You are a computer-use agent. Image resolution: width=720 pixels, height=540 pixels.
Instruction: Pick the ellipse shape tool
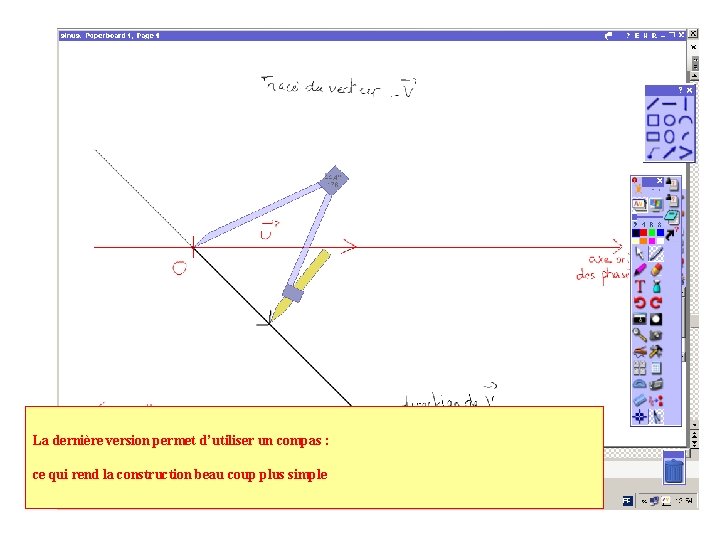point(669,136)
